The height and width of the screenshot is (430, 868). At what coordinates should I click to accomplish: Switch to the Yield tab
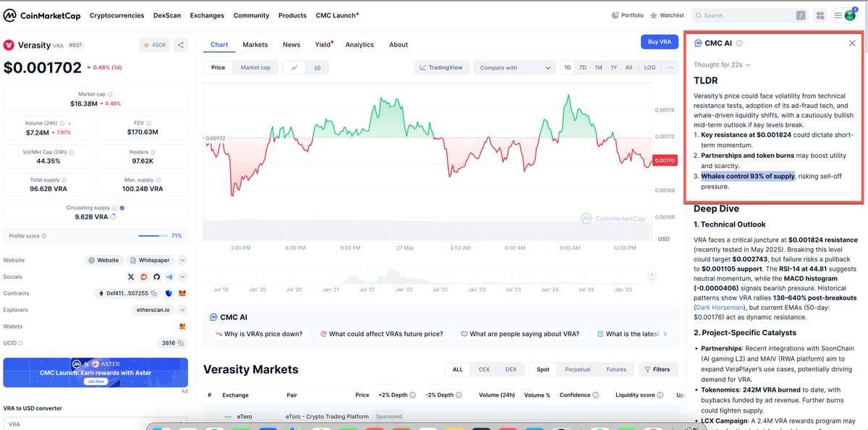coord(323,44)
